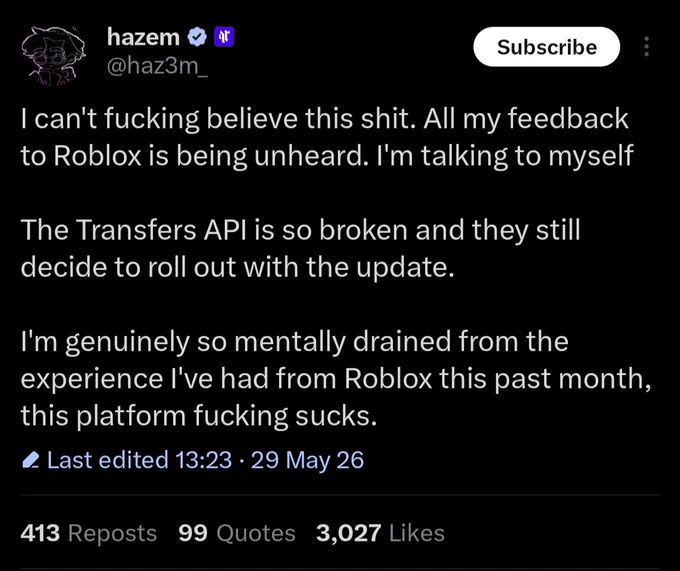
Task: Click the paragraph starting 'I can't'
Action: [x=327, y=137]
